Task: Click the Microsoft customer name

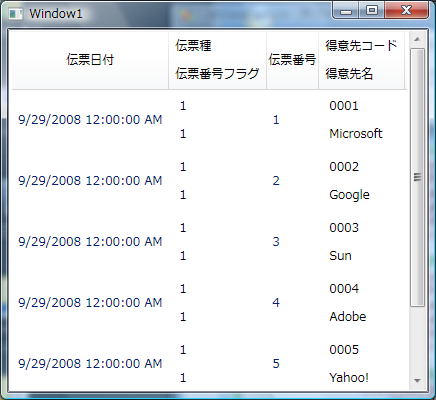Action: pyautogui.click(x=356, y=134)
